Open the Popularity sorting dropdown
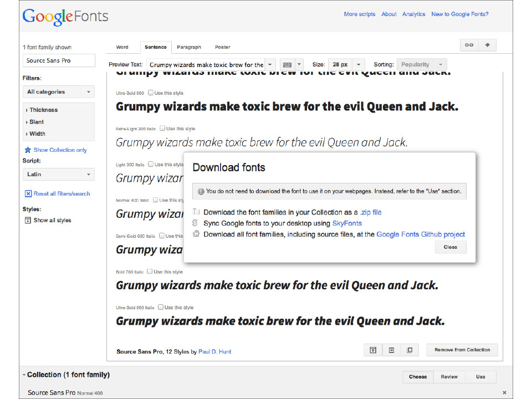Screen dimensions: 532x399 pyautogui.click(x=422, y=64)
